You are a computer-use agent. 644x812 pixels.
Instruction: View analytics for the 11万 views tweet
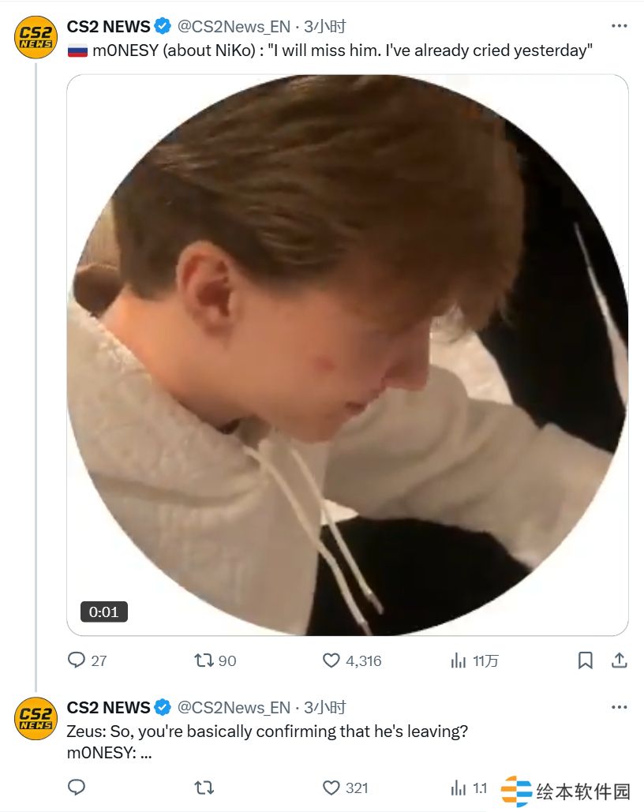[459, 660]
